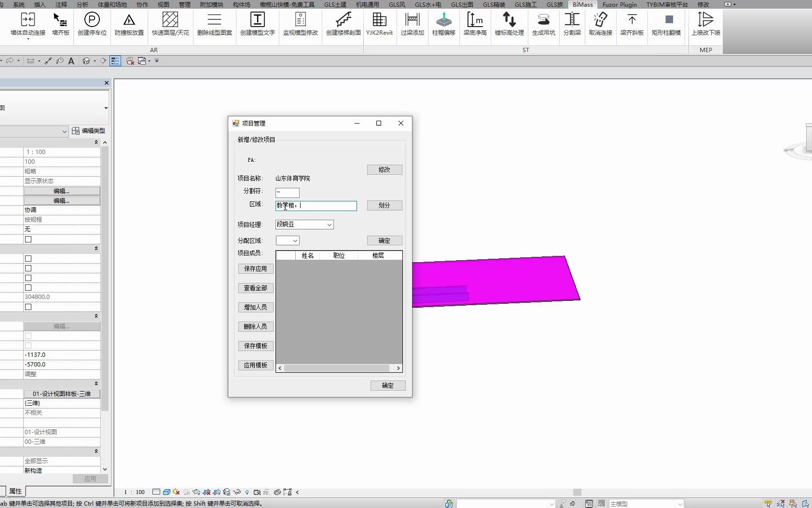812x508 pixels.
Task: Launch the YJK2Revit converter
Action: tap(380, 25)
